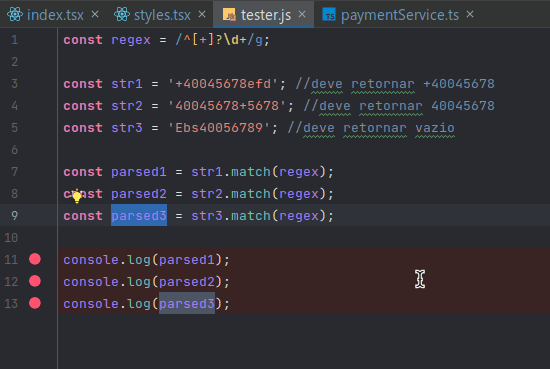The height and width of the screenshot is (369, 550).
Task: Remove the breakpoint on line 13
Action: pyautogui.click(x=35, y=303)
